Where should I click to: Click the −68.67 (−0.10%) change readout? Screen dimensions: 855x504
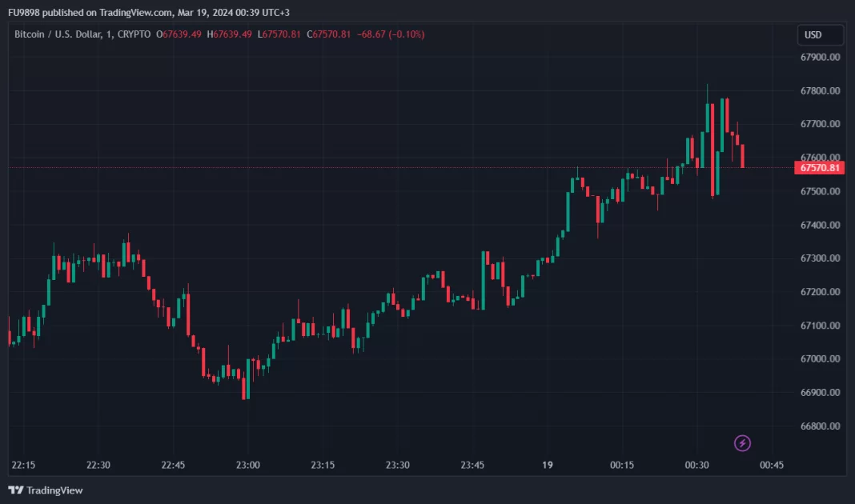(x=391, y=34)
